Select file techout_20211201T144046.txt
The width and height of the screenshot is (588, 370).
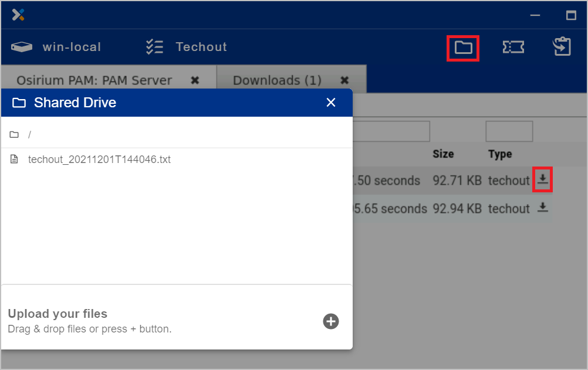pyautogui.click(x=100, y=159)
